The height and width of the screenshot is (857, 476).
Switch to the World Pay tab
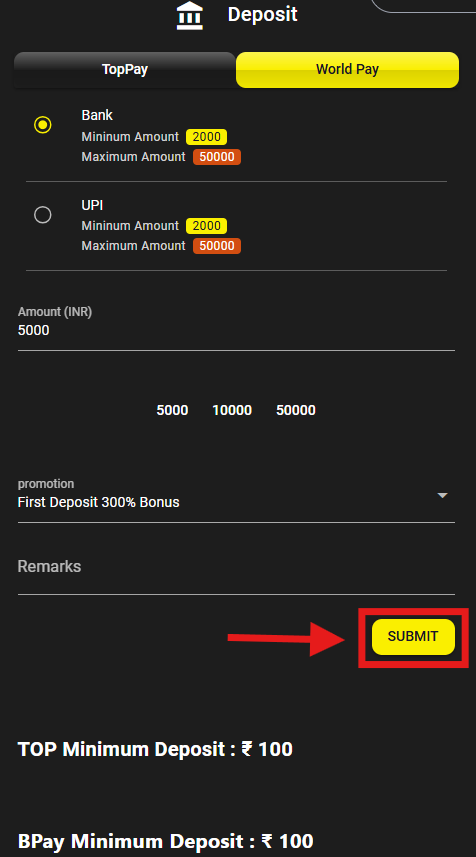[x=348, y=69]
